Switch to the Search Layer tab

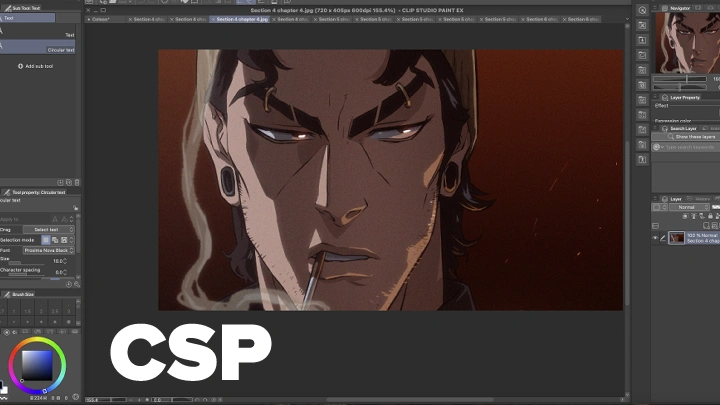coord(680,129)
